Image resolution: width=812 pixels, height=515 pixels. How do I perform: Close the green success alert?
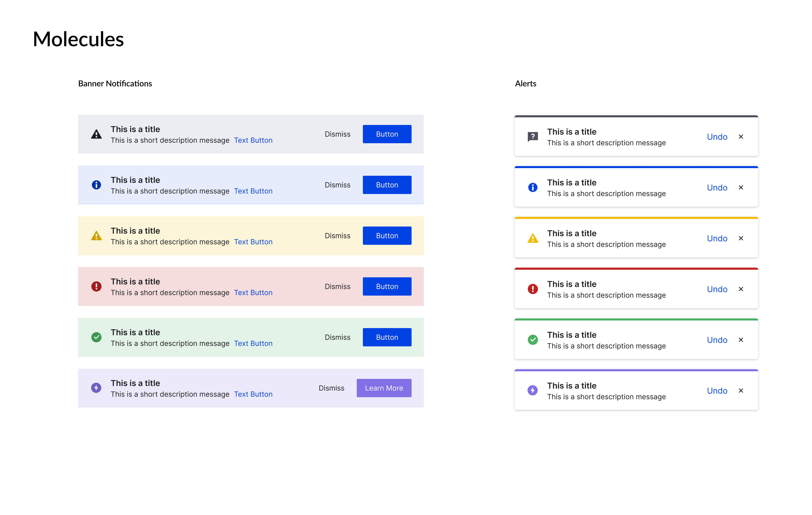[740, 340]
